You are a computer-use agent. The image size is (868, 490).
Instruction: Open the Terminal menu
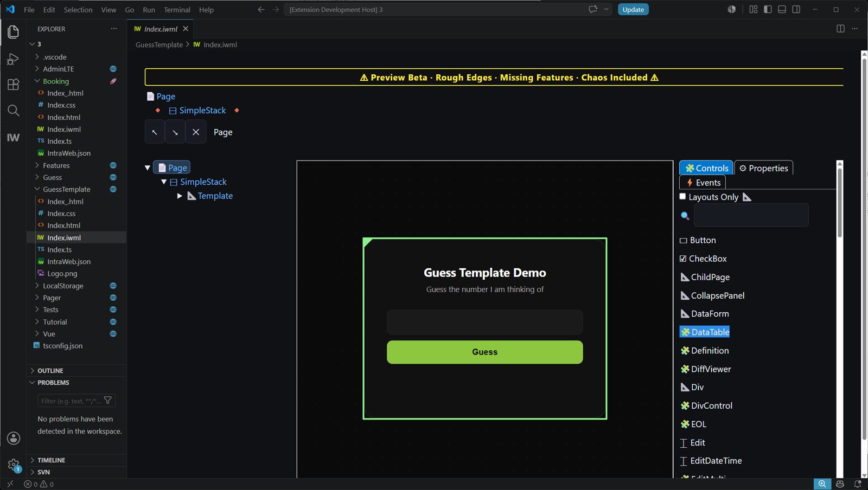(177, 10)
